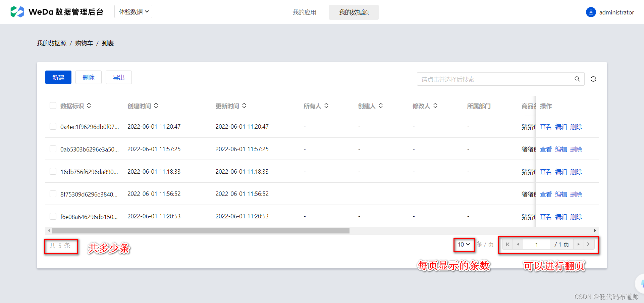Click the 所属部门 column header
The image size is (644, 303).
(x=479, y=106)
